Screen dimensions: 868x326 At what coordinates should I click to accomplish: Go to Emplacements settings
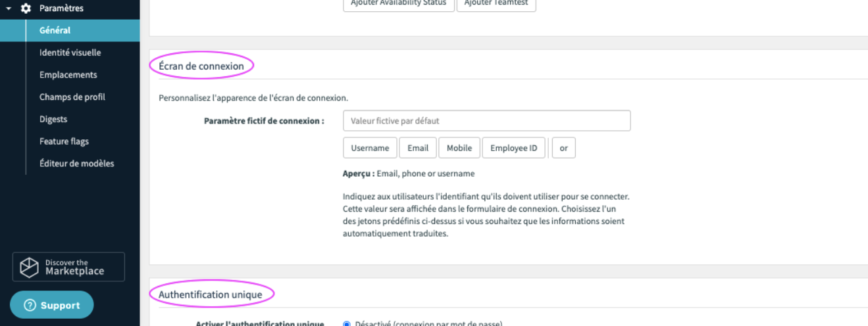[68, 75]
